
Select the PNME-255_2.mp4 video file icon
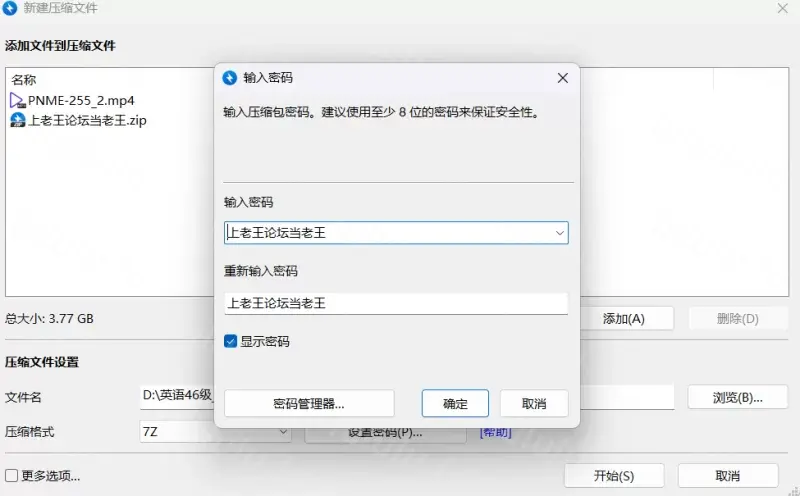pyautogui.click(x=17, y=101)
